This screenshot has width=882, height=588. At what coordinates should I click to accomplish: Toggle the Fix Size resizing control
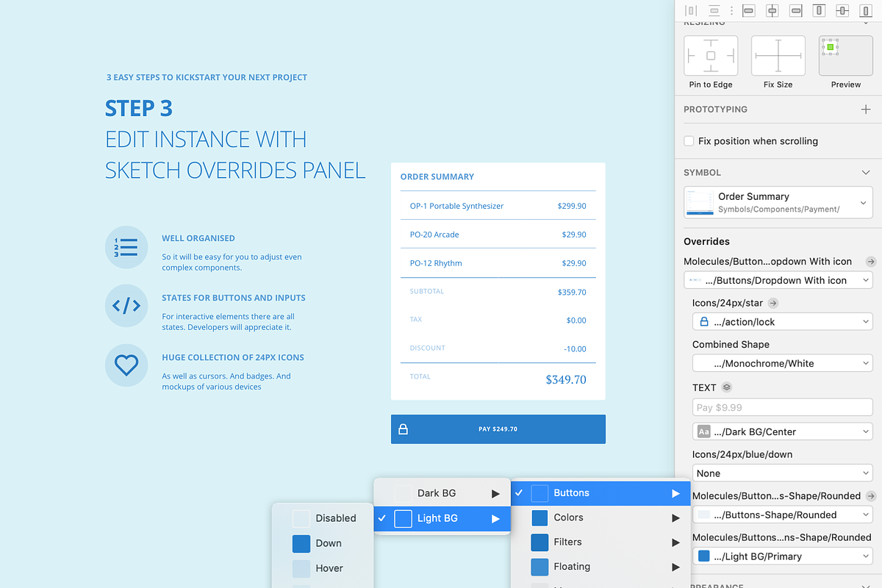(x=778, y=56)
